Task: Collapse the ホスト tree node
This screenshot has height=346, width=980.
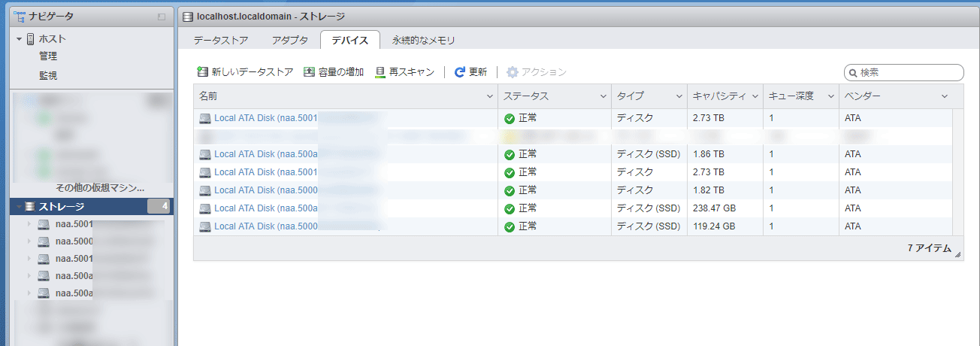Action: coord(19,39)
